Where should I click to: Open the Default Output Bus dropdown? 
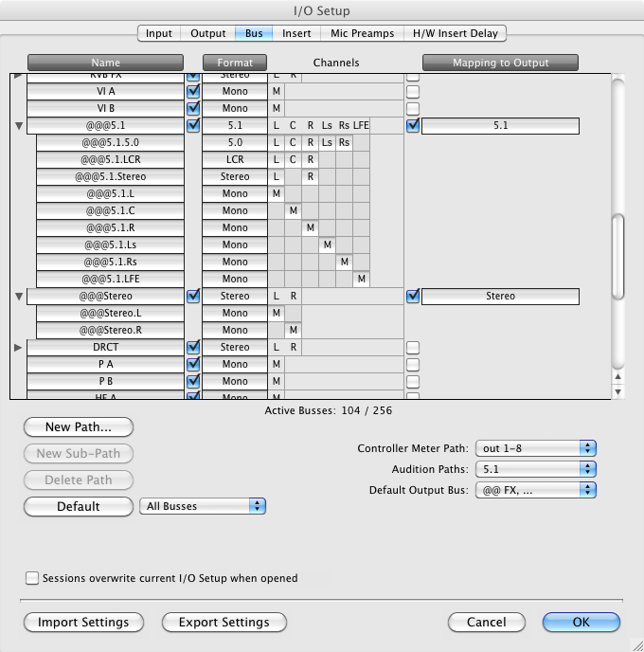(x=536, y=490)
